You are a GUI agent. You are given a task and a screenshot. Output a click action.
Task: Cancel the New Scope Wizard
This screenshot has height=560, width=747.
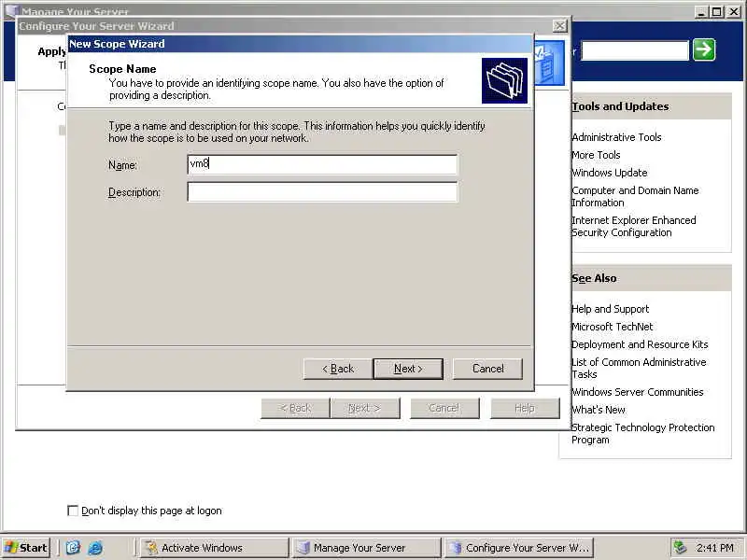(x=487, y=369)
